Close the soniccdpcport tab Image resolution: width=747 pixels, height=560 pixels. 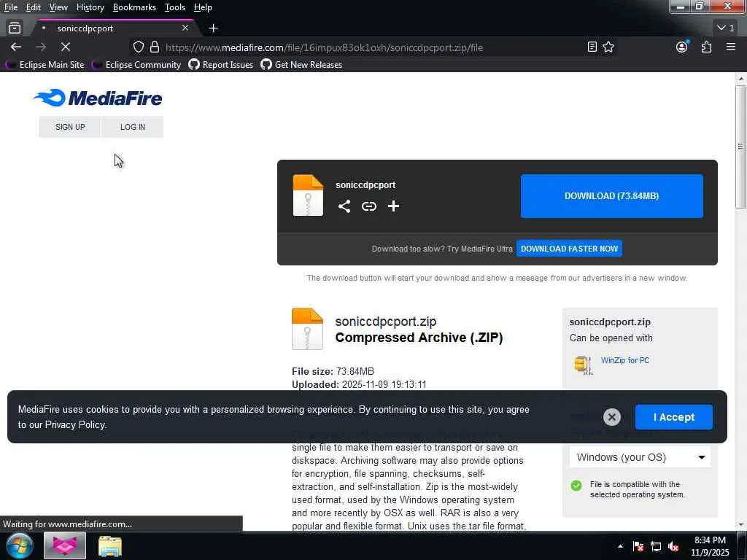pyautogui.click(x=185, y=28)
